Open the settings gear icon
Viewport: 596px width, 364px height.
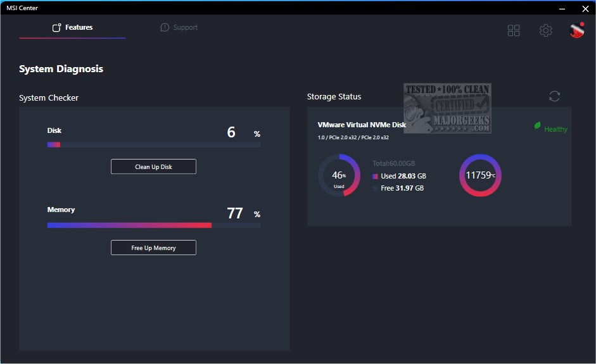tap(545, 30)
